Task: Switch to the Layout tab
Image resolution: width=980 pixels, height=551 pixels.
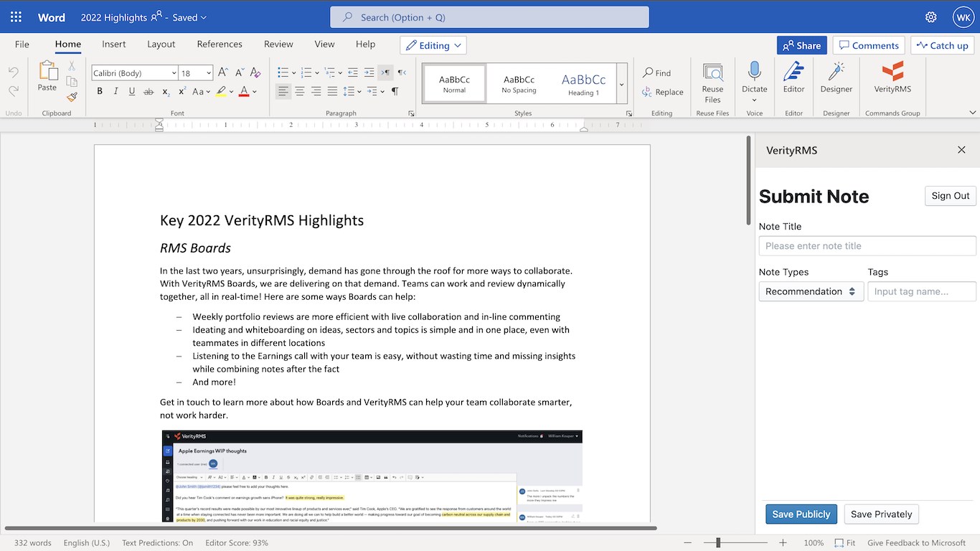Action: point(161,44)
